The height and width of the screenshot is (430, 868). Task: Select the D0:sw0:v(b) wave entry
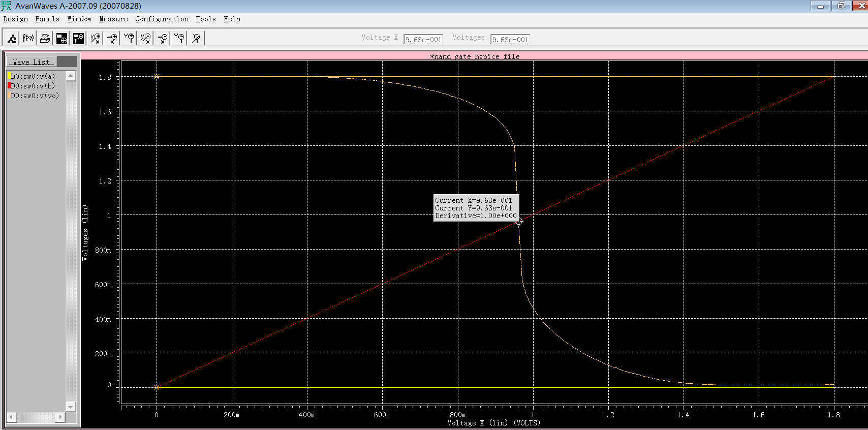[x=33, y=86]
